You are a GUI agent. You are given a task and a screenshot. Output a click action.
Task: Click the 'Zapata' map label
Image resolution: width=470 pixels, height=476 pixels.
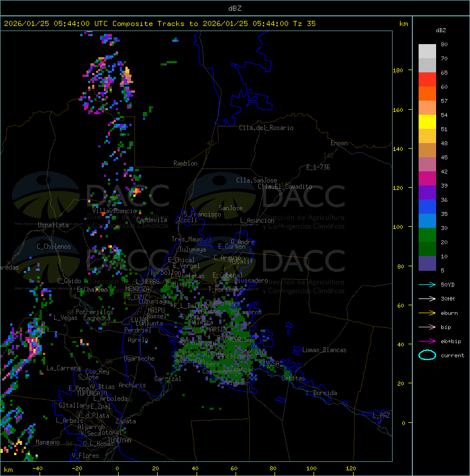pyautogui.click(x=125, y=421)
